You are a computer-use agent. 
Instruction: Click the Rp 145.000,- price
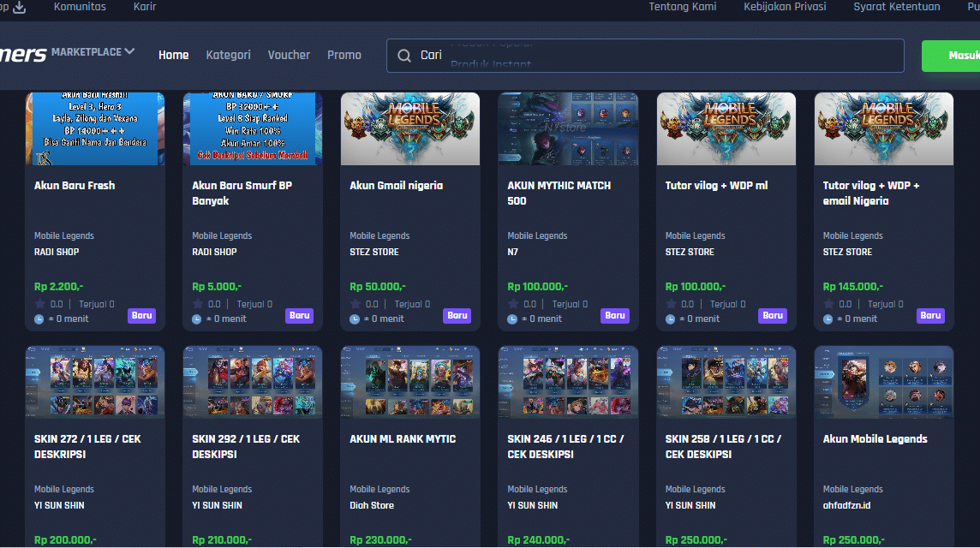(852, 287)
